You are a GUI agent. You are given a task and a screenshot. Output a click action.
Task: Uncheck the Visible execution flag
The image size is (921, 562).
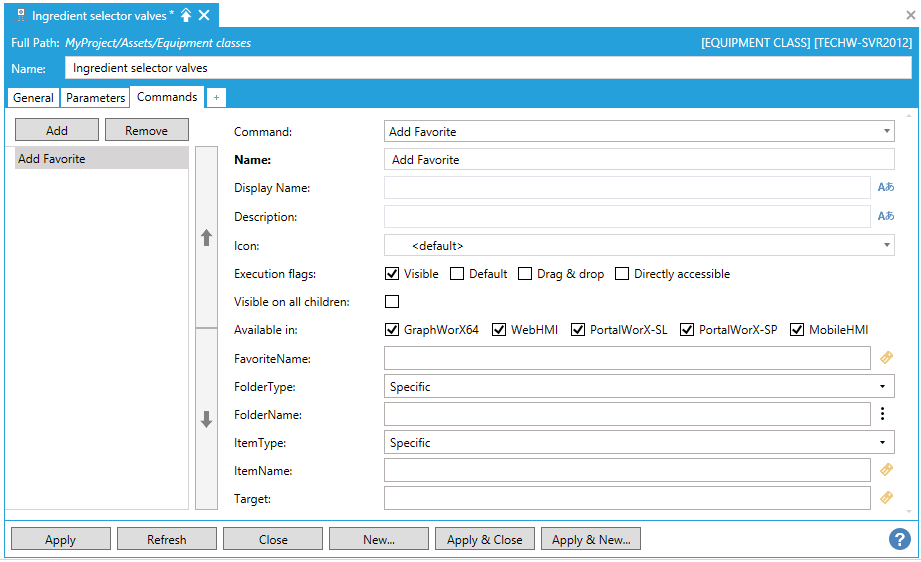(x=392, y=274)
